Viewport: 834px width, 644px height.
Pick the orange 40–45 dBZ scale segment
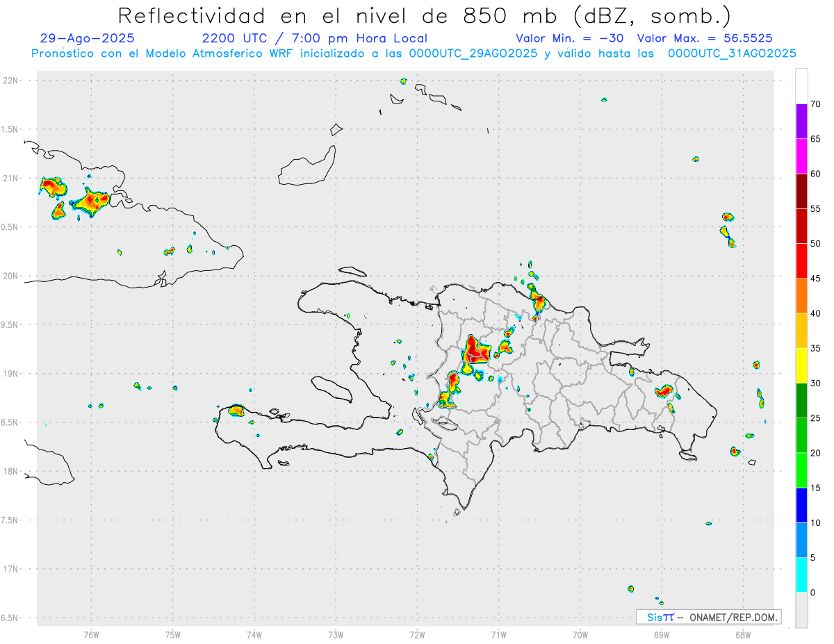coord(801,296)
